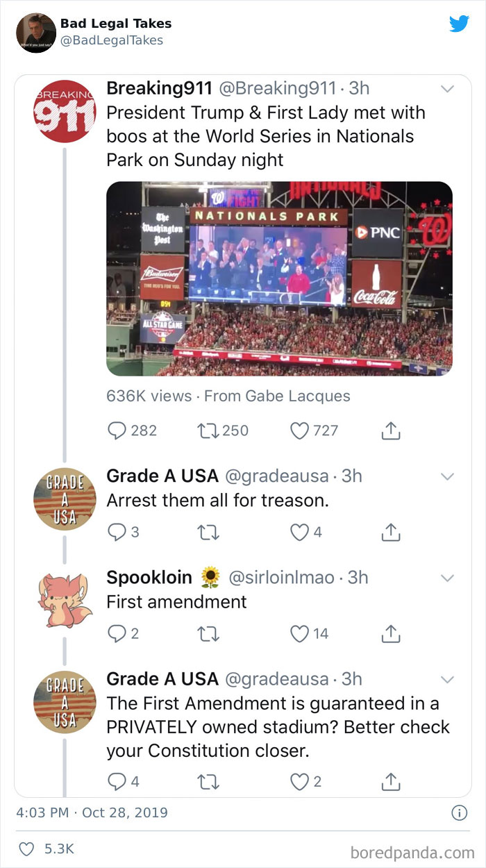Reply to Grade A USA's Constitution tweet

coord(117,781)
